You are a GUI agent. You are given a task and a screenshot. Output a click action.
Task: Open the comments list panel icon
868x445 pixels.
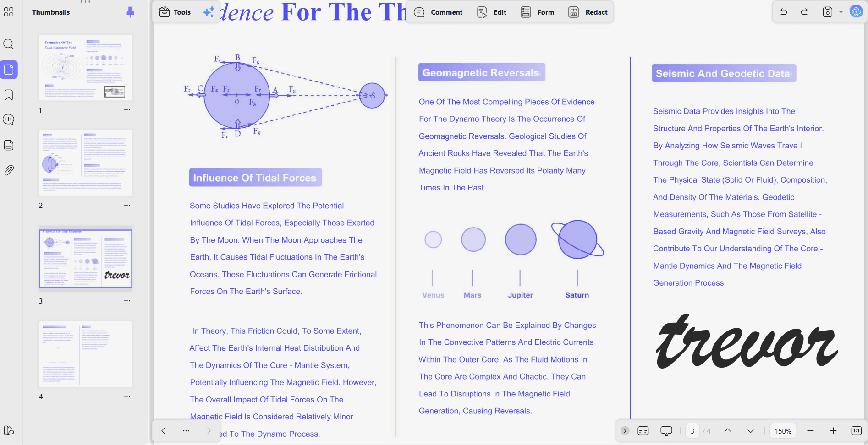(x=9, y=119)
